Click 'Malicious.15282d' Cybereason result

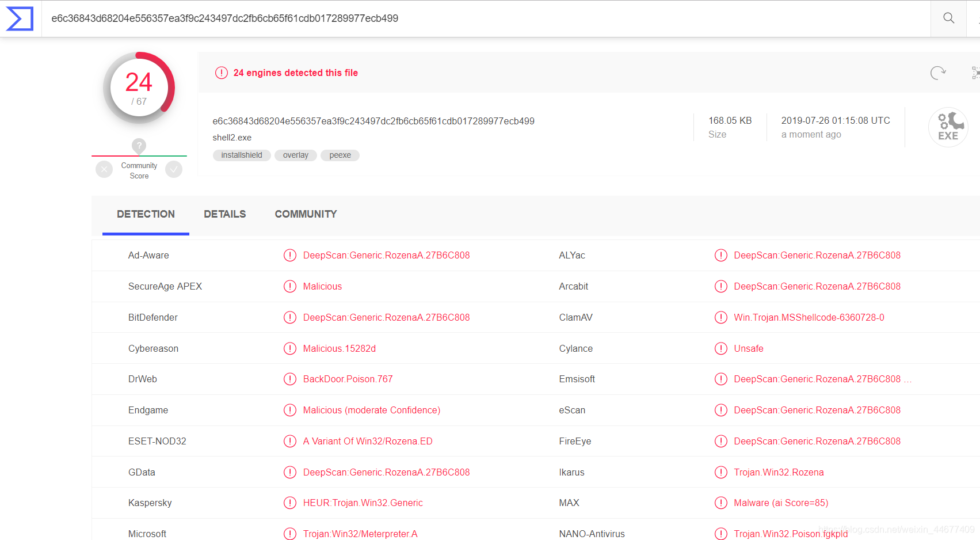coord(340,348)
